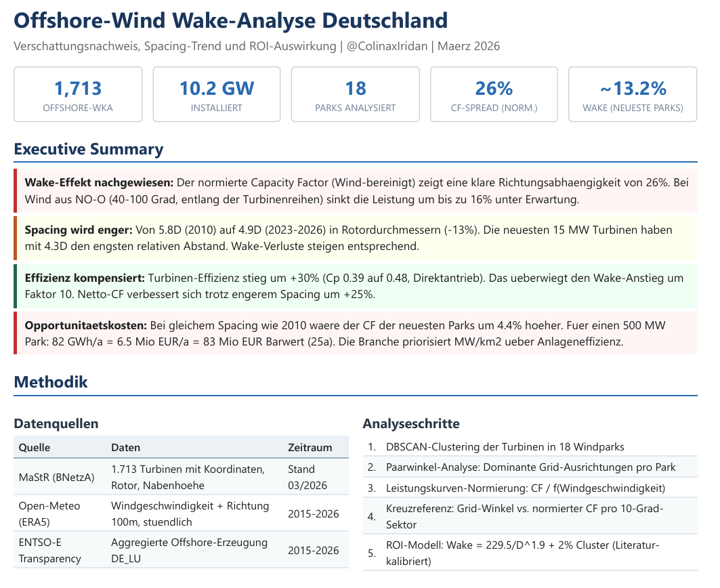This screenshot has width=720, height=588.
Task: Click step 1 'DBSCAN-Clustering der Turbinen'
Action: [x=530, y=446]
